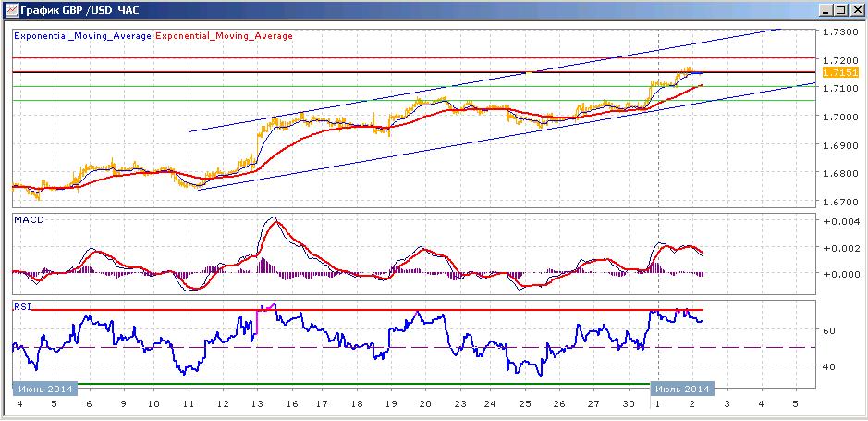Click date label 13 on time axis
868x421 pixels.
pos(257,403)
